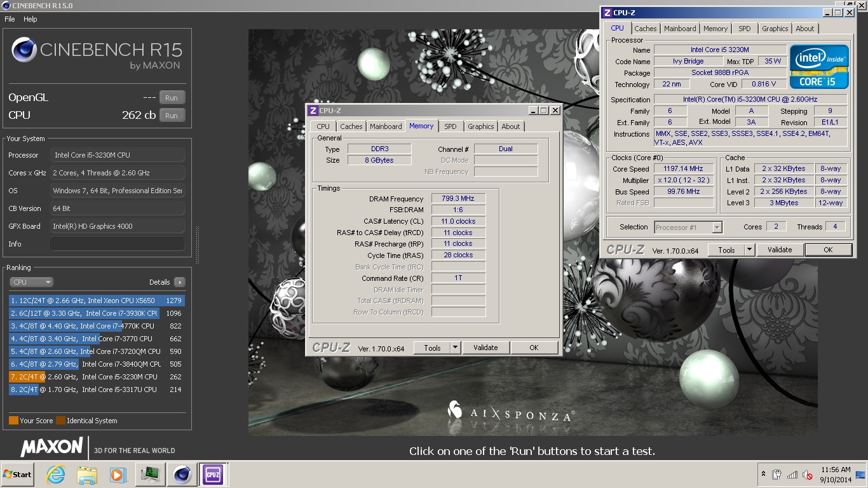Click OK in CPU window
The width and height of the screenshot is (868, 488).
click(828, 250)
